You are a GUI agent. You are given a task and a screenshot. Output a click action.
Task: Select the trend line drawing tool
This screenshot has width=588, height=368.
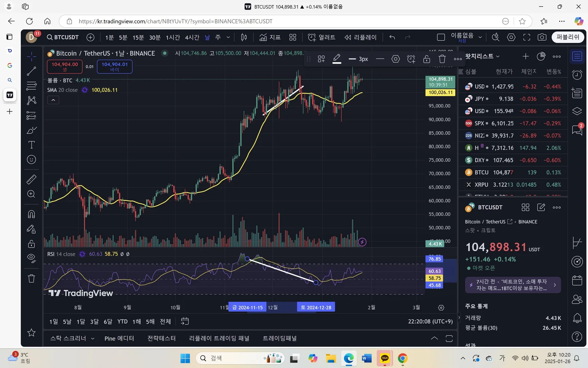click(31, 71)
